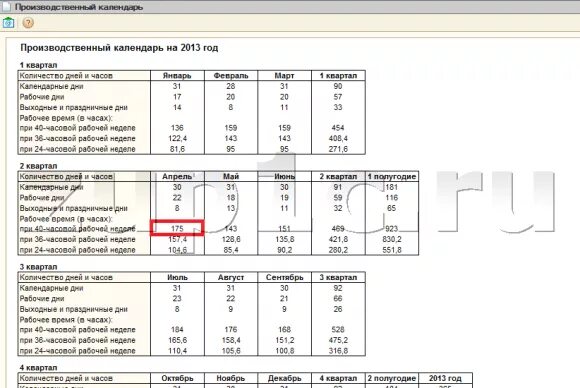Viewport: 580px width, 388px height.
Task: Select the August cell "105,6"
Action: [231, 351]
